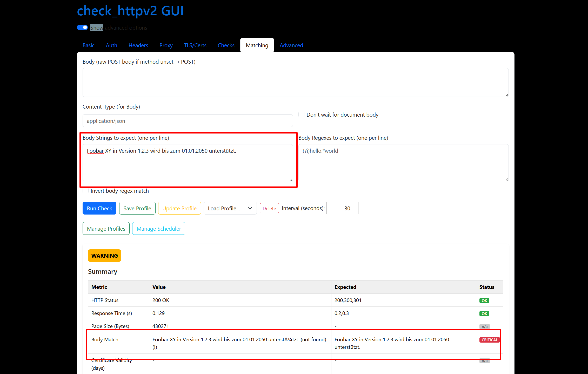The height and width of the screenshot is (374, 588).
Task: Click the Run Check button
Action: [x=99, y=208]
